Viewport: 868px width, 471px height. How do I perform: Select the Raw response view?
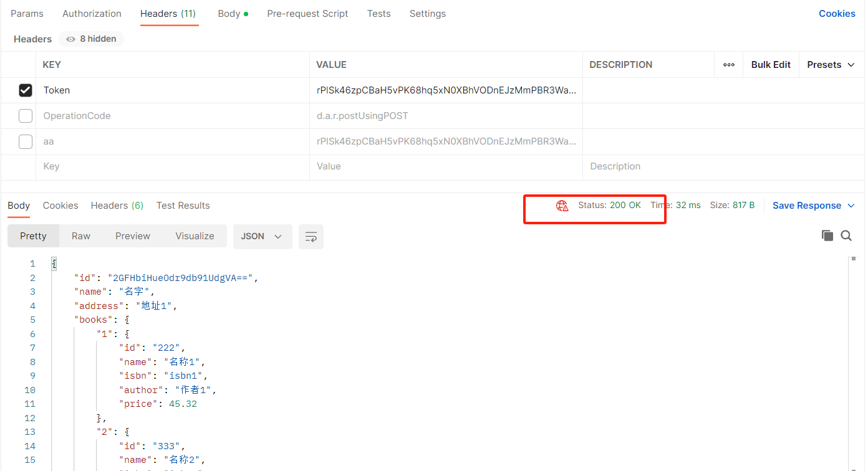click(81, 236)
